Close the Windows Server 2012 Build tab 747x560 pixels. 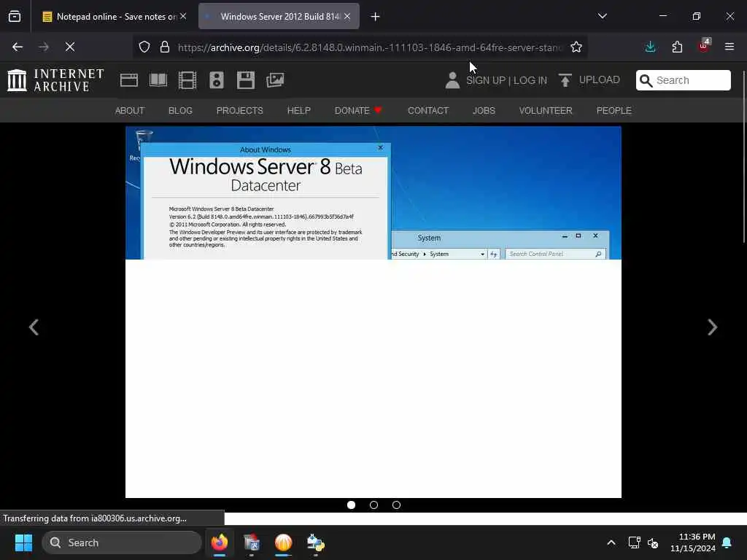pos(347,16)
